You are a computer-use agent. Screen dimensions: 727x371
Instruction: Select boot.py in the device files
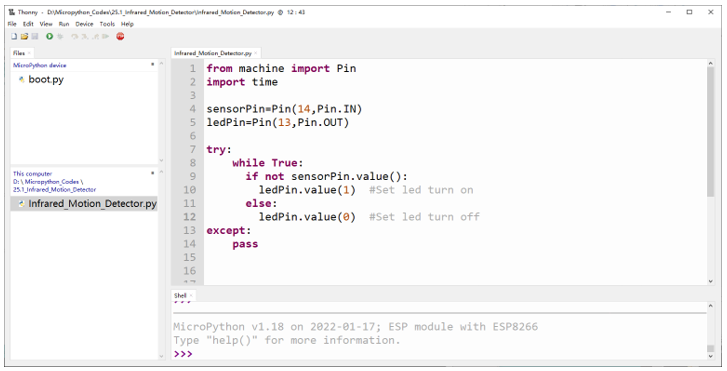[x=46, y=80]
